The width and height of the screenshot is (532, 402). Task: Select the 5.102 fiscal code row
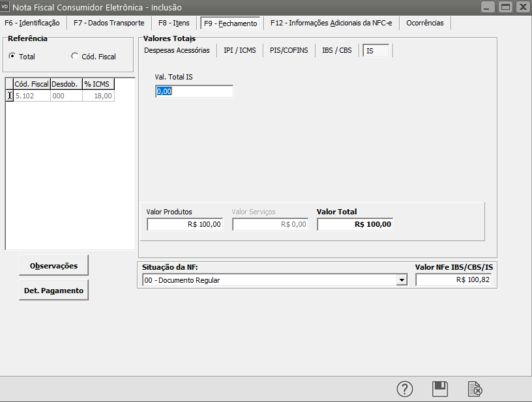31,96
